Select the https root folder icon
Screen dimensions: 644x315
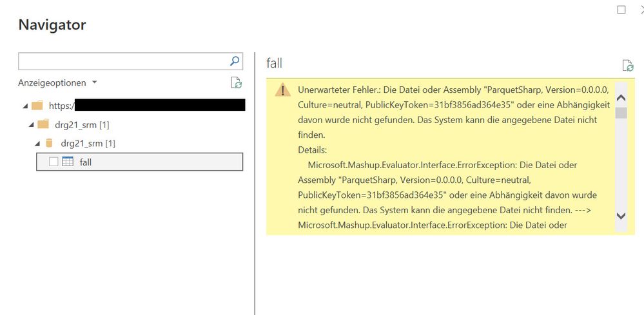pyautogui.click(x=37, y=106)
